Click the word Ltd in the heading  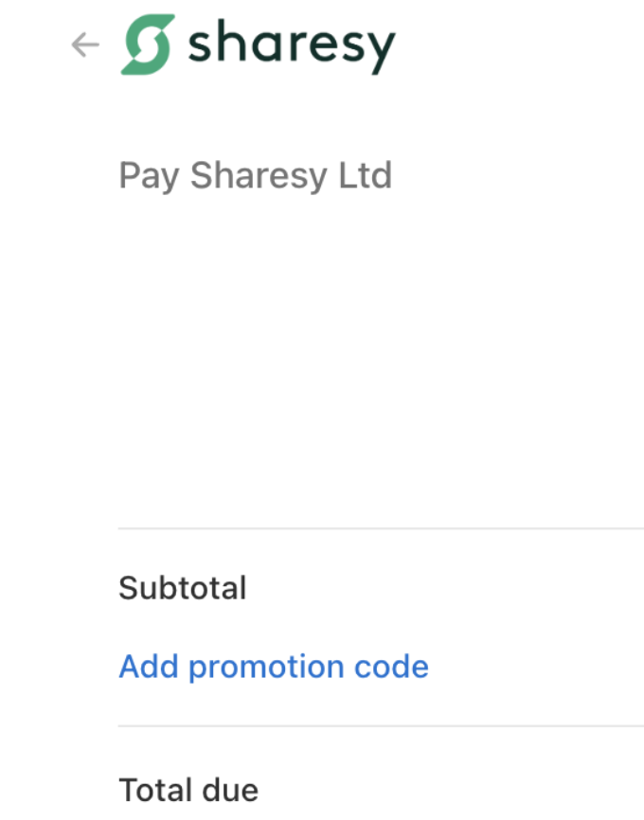366,174
